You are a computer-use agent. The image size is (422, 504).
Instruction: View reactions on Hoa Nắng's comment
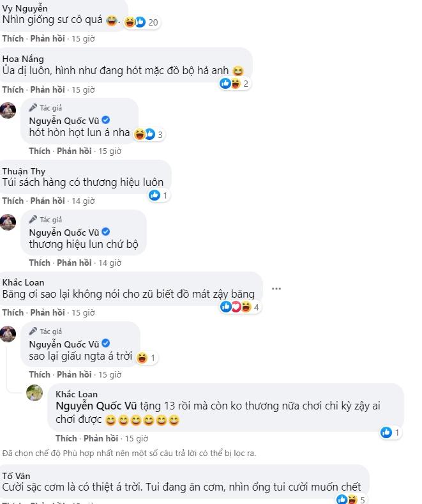point(234,84)
